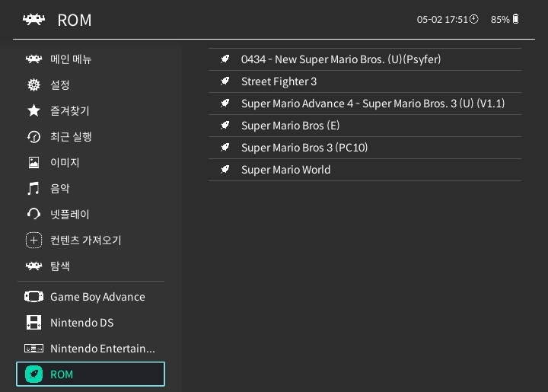Open Super Mario Bros (E) entry

pyautogui.click(x=365, y=126)
